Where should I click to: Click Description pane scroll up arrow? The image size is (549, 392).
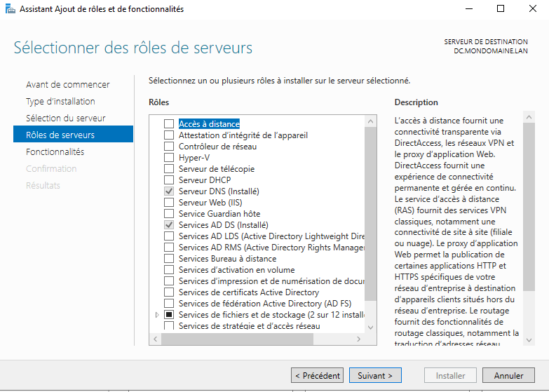(x=529, y=117)
